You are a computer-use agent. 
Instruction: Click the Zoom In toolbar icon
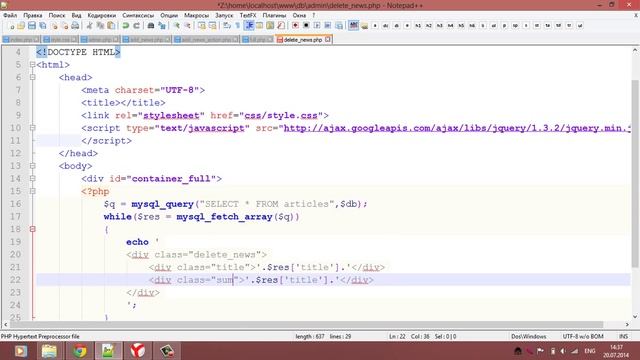(x=176, y=26)
